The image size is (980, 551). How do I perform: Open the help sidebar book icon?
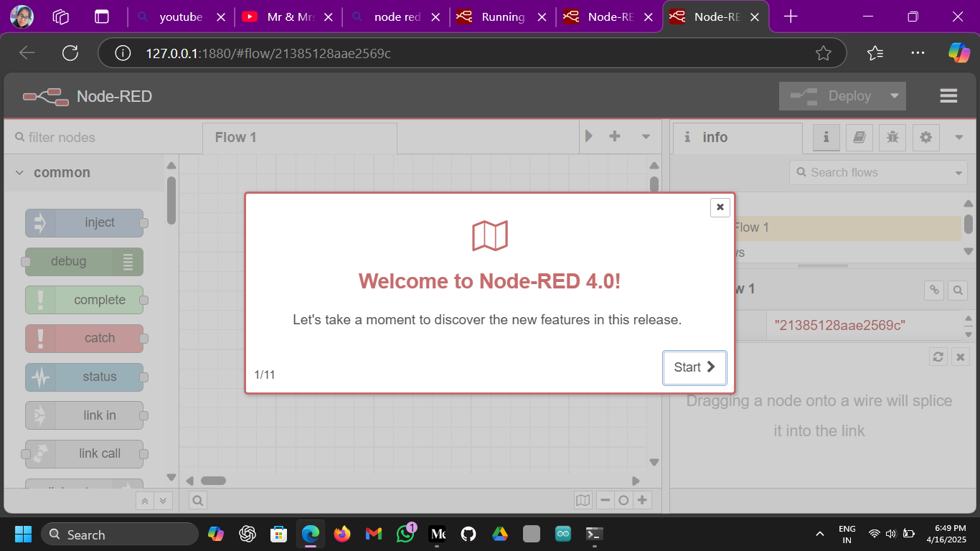pyautogui.click(x=859, y=137)
